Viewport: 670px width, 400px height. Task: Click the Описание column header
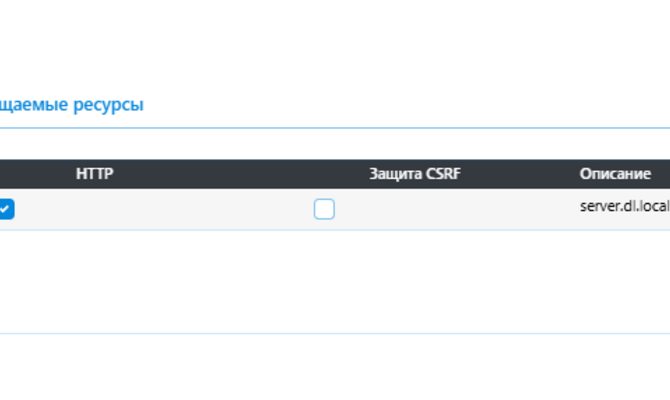[615, 174]
